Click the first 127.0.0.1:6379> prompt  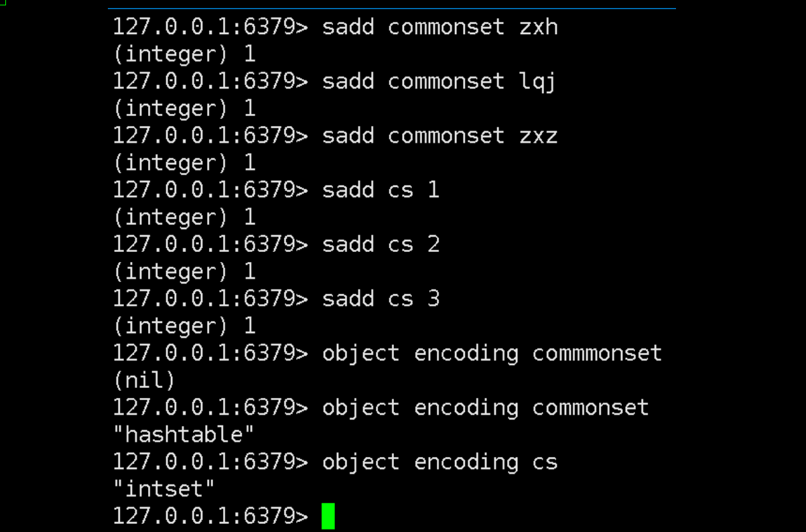[x=210, y=27]
